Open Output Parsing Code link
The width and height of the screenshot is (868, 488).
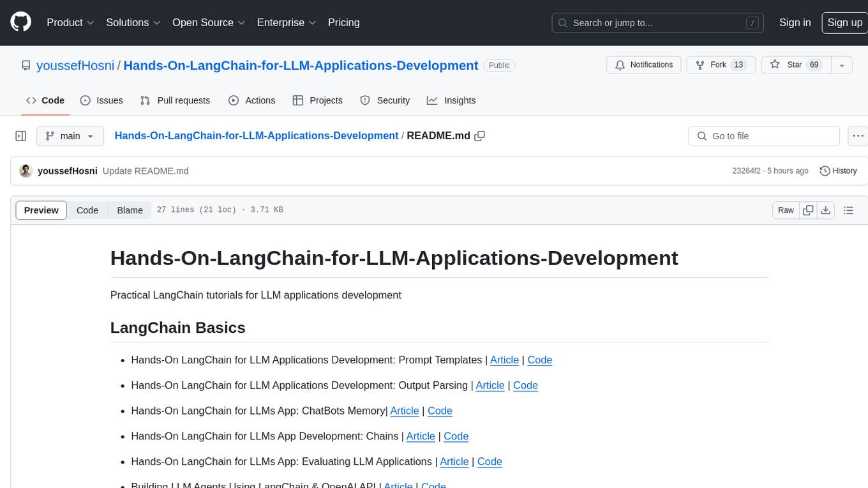tap(526, 385)
